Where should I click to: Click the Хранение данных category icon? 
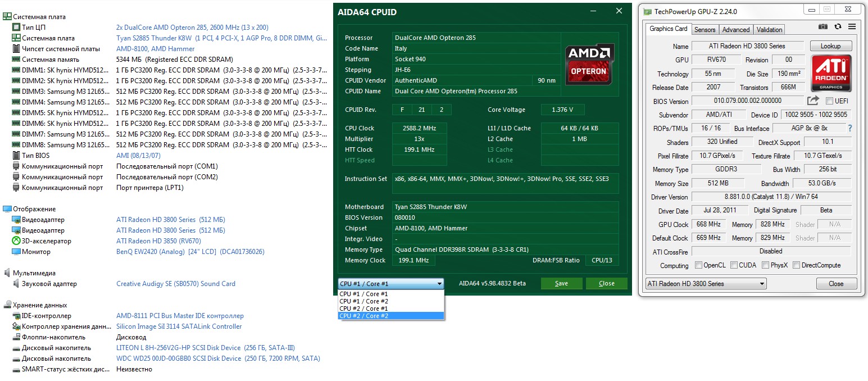click(x=7, y=305)
